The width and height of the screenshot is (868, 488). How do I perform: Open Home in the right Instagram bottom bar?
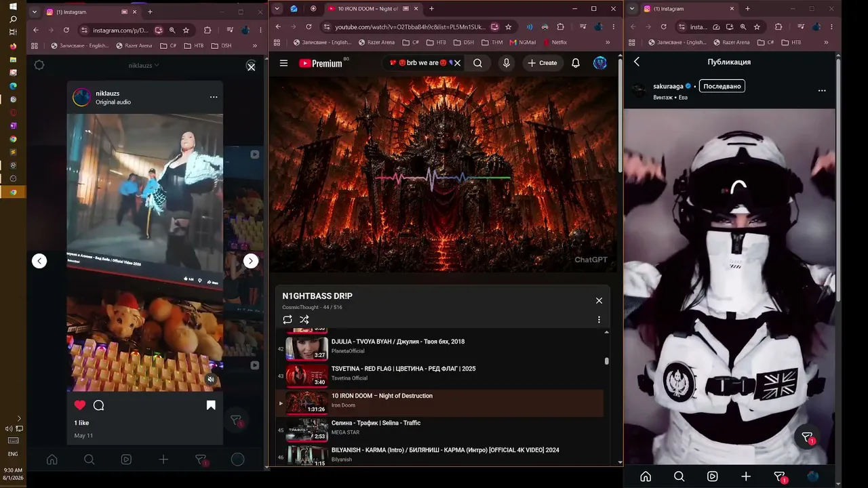click(x=646, y=476)
